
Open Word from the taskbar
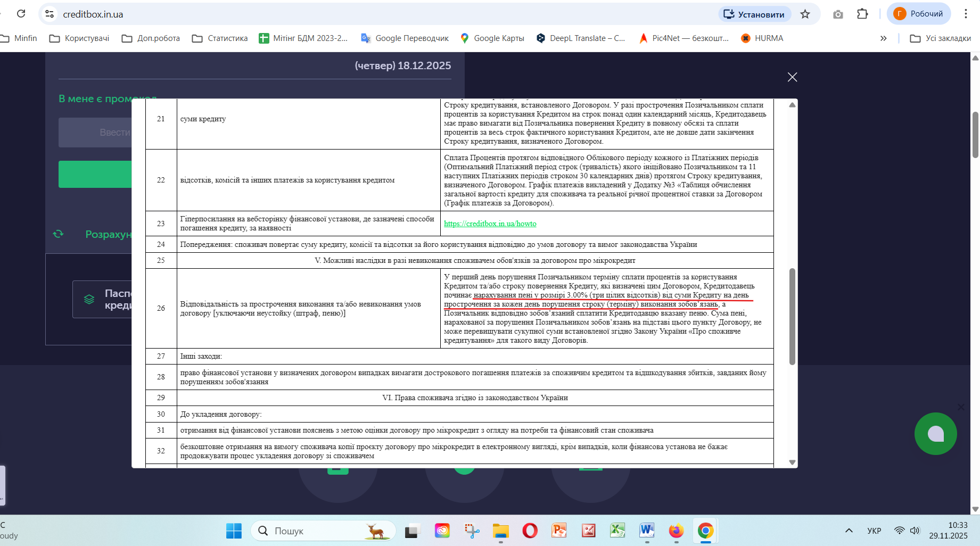647,531
